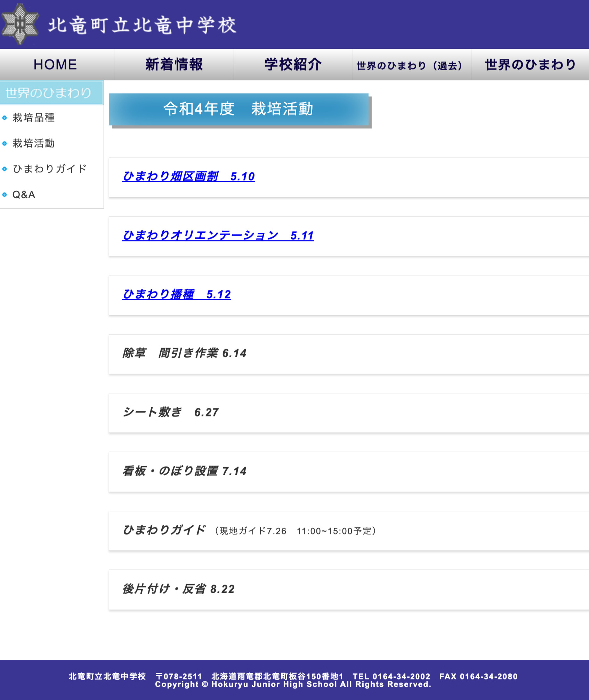Open the HOME menu item
Image resolution: width=589 pixels, height=700 pixels.
coord(55,64)
